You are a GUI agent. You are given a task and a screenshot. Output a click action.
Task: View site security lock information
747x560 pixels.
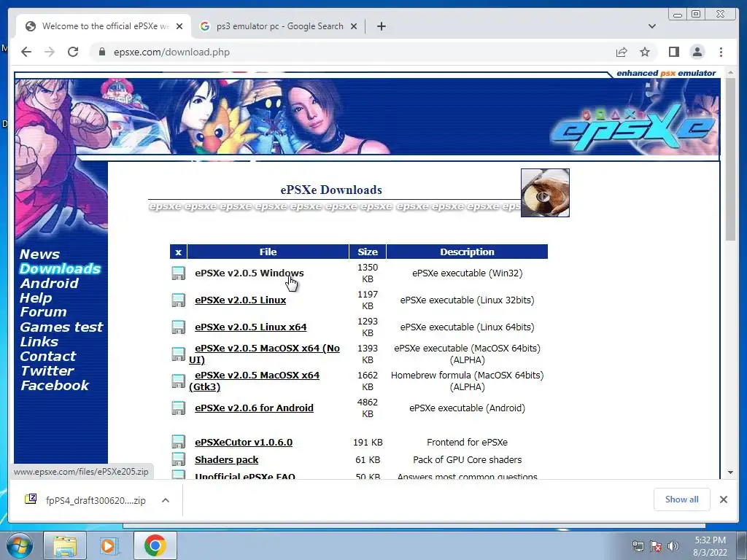tap(101, 52)
